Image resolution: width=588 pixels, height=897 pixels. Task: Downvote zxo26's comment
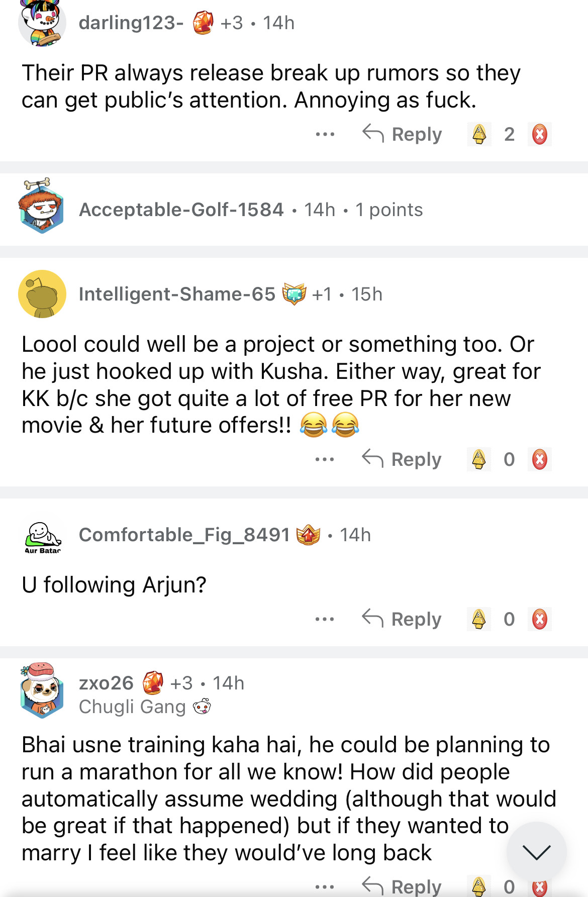point(540,887)
